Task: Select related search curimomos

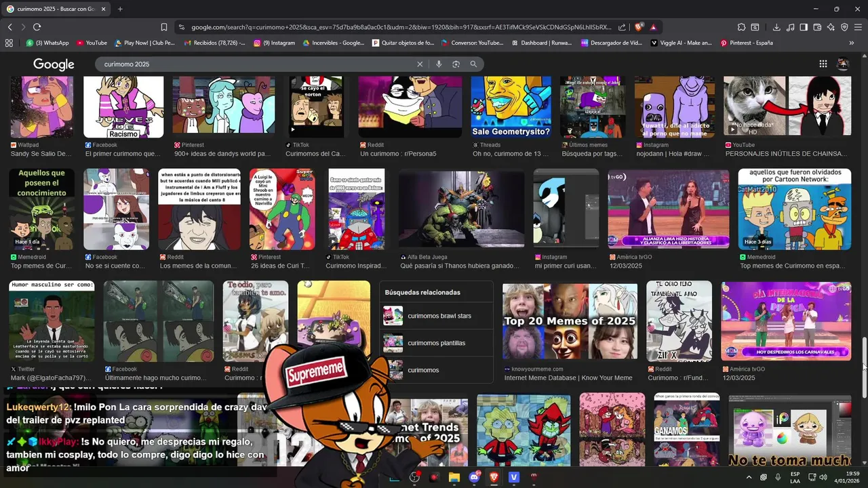Action: (437, 370)
